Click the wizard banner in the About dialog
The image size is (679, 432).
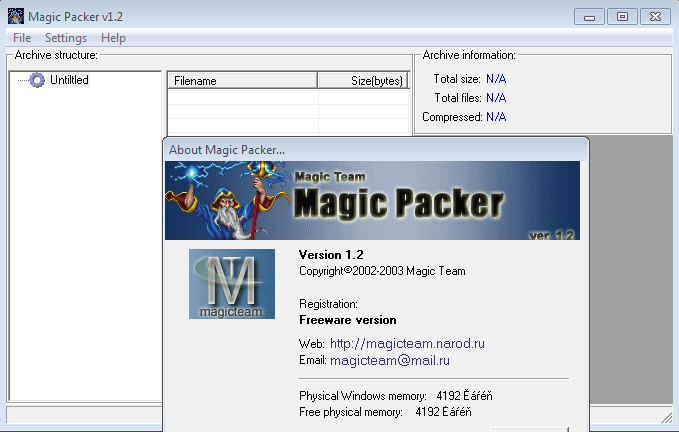click(x=372, y=201)
